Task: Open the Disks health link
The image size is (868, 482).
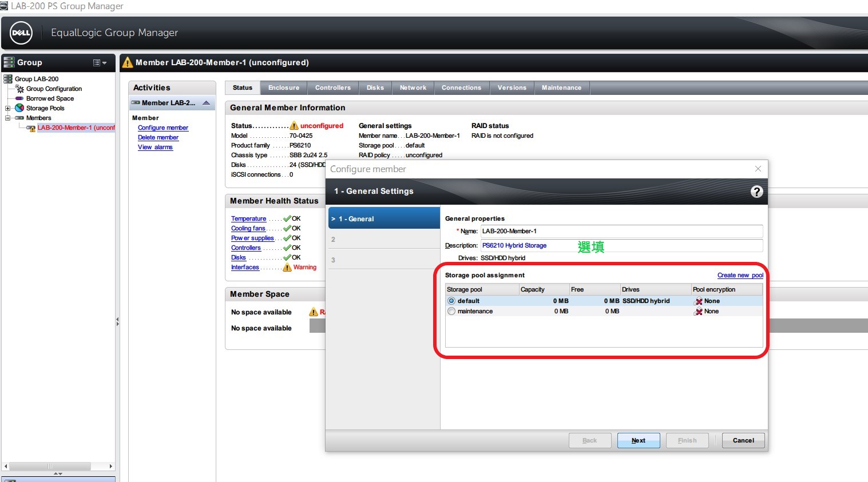Action: pyautogui.click(x=239, y=257)
